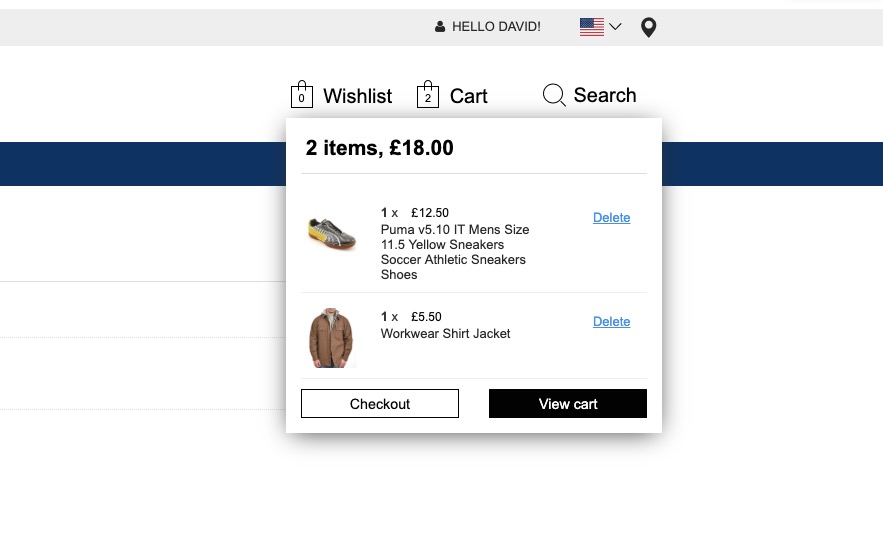Click the 2 items, £18.00 cart summary
The height and width of the screenshot is (533, 883).
point(379,148)
